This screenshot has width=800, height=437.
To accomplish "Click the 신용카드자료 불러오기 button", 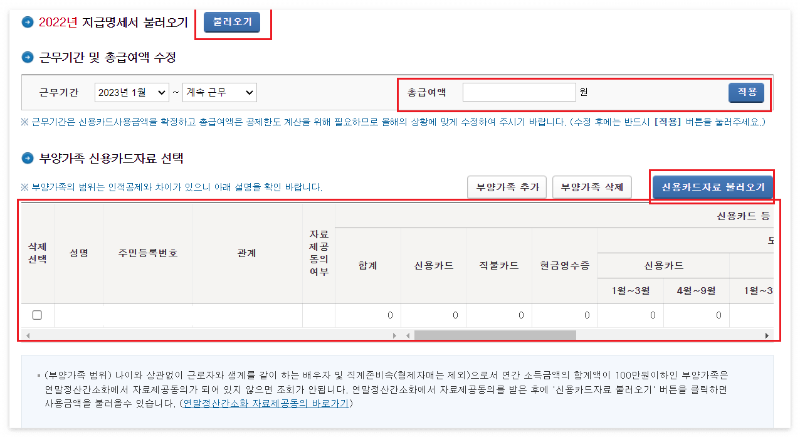I will (x=713, y=187).
